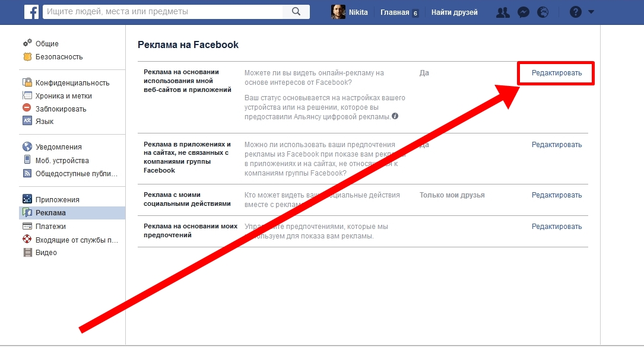The height and width of the screenshot is (347, 644).
Task: Go to Главная in the top bar
Action: point(394,12)
